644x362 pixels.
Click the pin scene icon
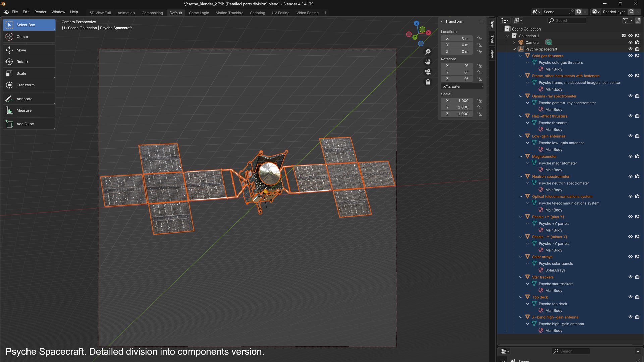pyautogui.click(x=571, y=12)
